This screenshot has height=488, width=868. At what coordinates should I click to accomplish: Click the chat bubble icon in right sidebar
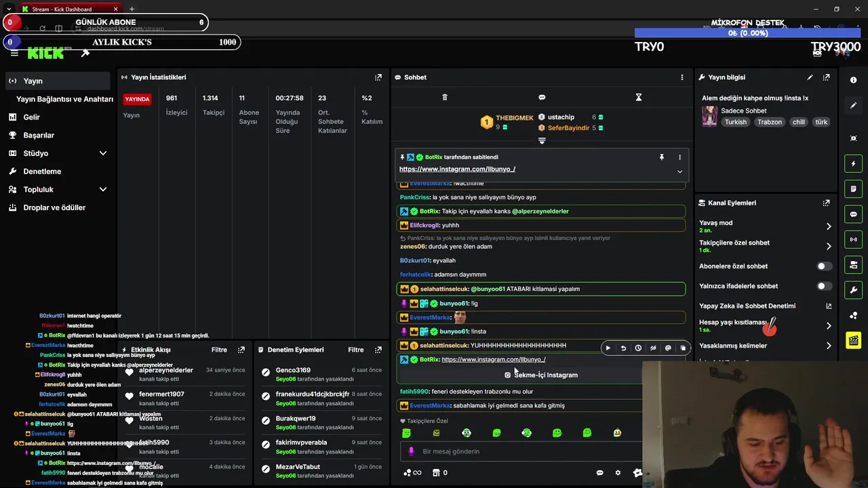[x=853, y=214]
